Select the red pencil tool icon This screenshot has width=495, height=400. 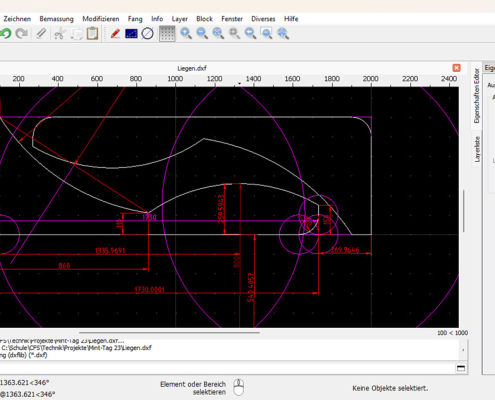[115, 34]
